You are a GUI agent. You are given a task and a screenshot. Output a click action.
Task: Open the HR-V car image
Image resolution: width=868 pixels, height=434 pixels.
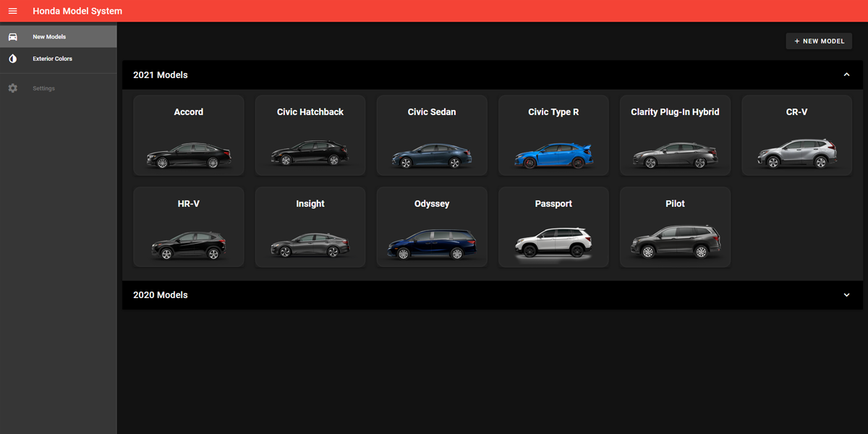tap(189, 245)
